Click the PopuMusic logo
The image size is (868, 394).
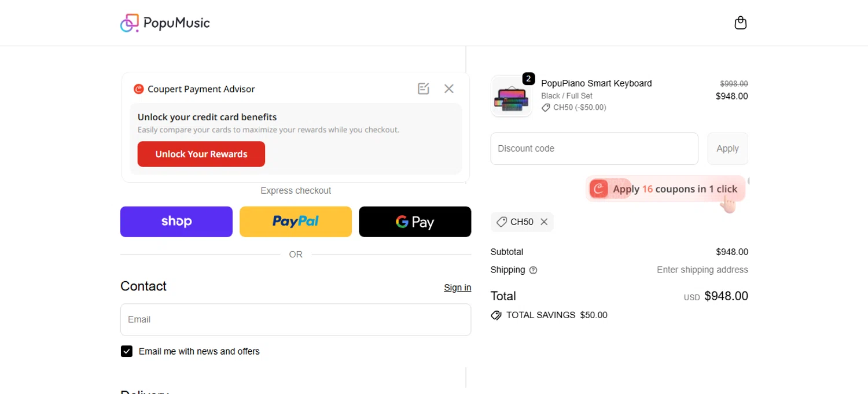point(165,23)
